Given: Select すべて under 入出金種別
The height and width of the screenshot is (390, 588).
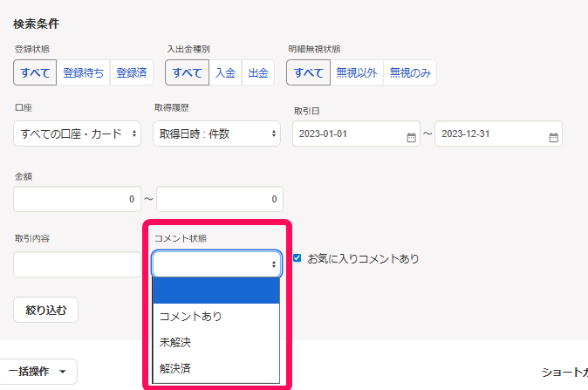Looking at the screenshot, I should click(x=187, y=72).
